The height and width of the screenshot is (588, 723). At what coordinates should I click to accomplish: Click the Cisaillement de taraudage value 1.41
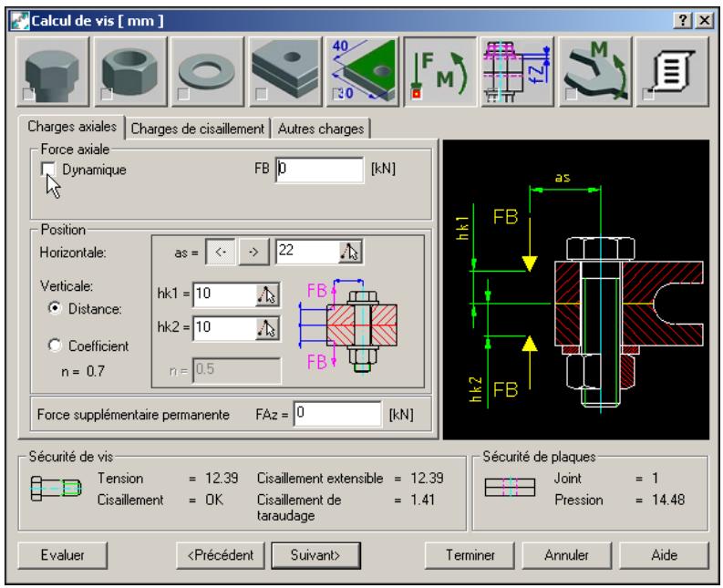[423, 500]
